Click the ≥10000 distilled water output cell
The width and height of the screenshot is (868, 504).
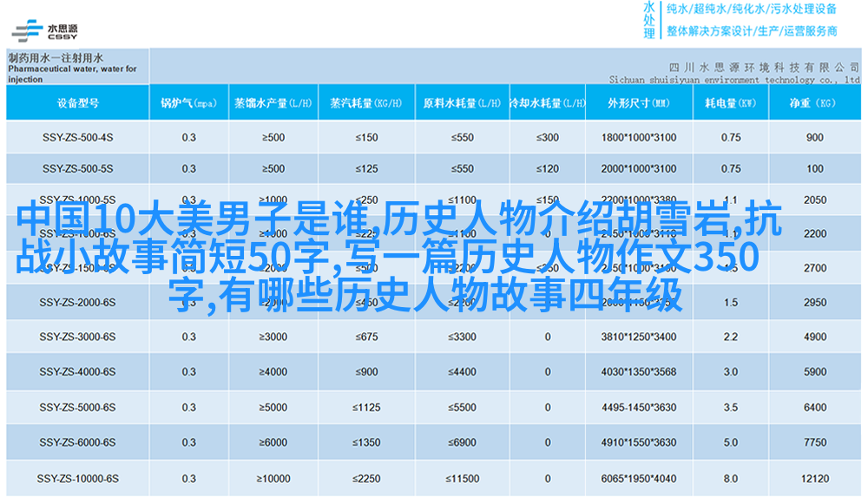pos(273,479)
